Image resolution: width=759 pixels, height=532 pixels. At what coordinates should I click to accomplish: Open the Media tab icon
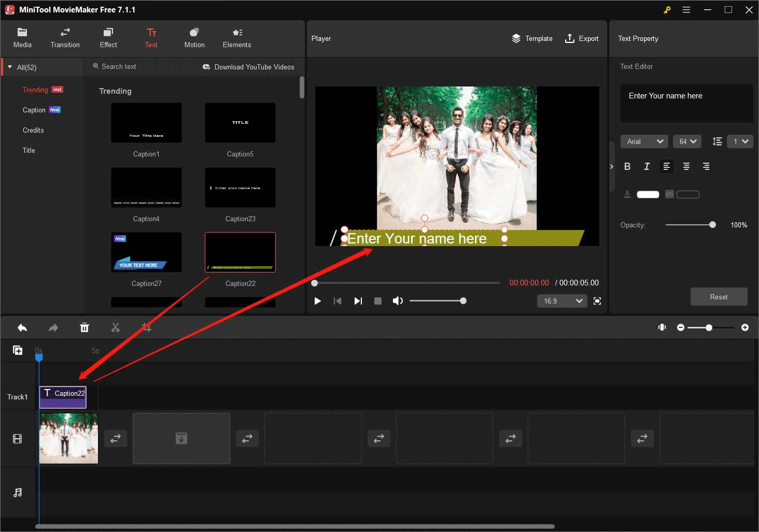click(x=22, y=37)
